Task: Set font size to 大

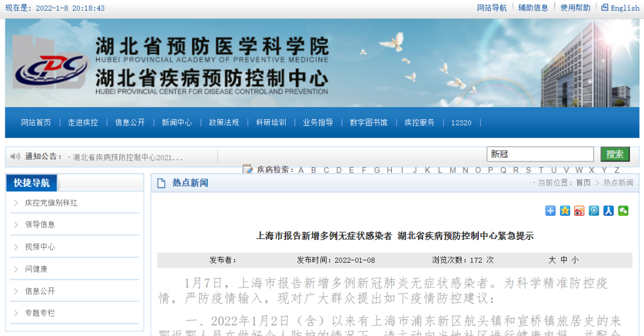Action: point(552,260)
